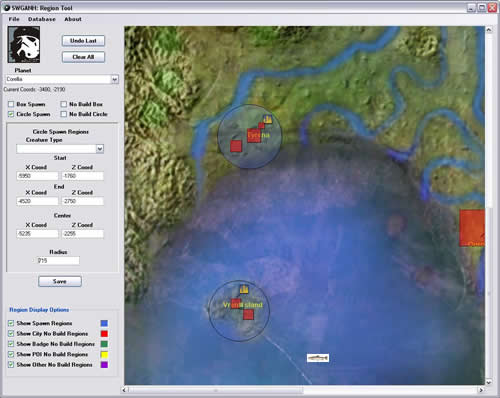Image resolution: width=500 pixels, height=398 pixels.
Task: Open the About menu
Action: pos(73,19)
